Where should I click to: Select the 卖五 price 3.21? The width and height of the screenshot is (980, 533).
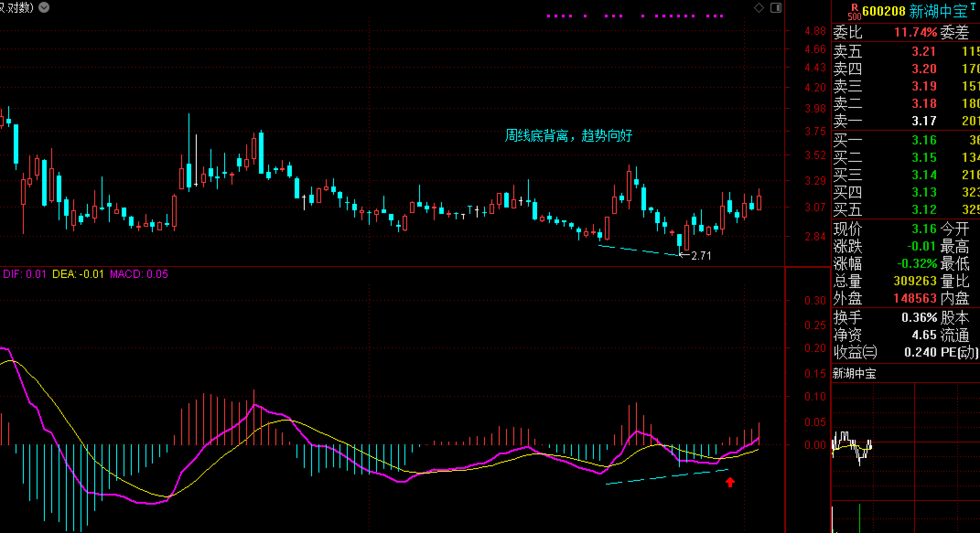(924, 52)
